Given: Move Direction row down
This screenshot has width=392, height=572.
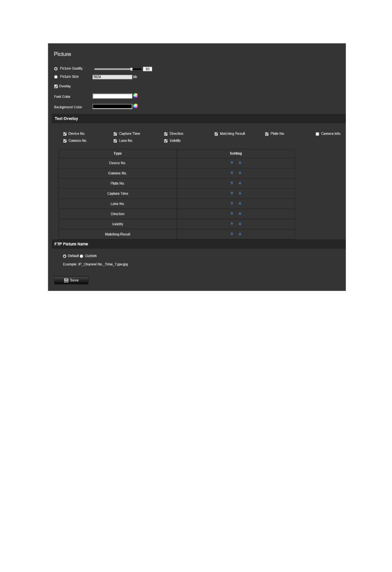Looking at the screenshot, I should tap(240, 214).
